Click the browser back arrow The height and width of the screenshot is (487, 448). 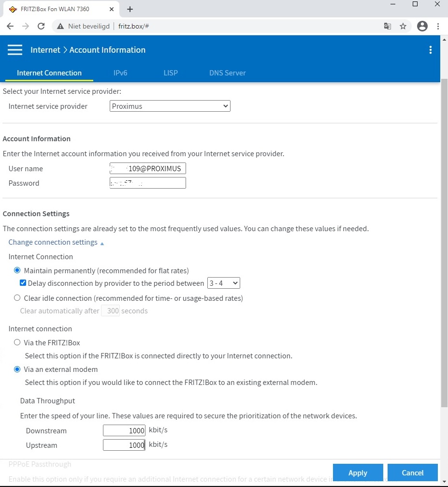click(10, 26)
